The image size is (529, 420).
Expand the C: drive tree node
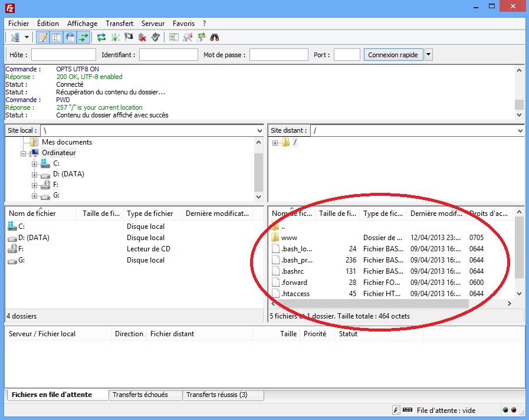(34, 165)
